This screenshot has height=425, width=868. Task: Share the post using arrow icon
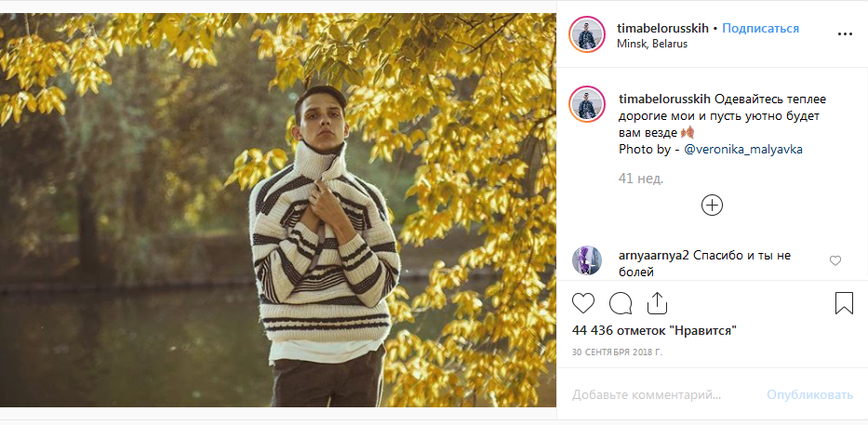(x=657, y=303)
